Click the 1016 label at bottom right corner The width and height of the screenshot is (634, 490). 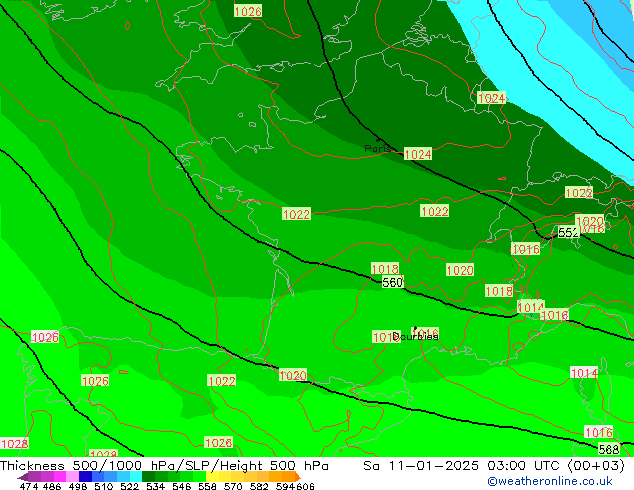tap(598, 432)
